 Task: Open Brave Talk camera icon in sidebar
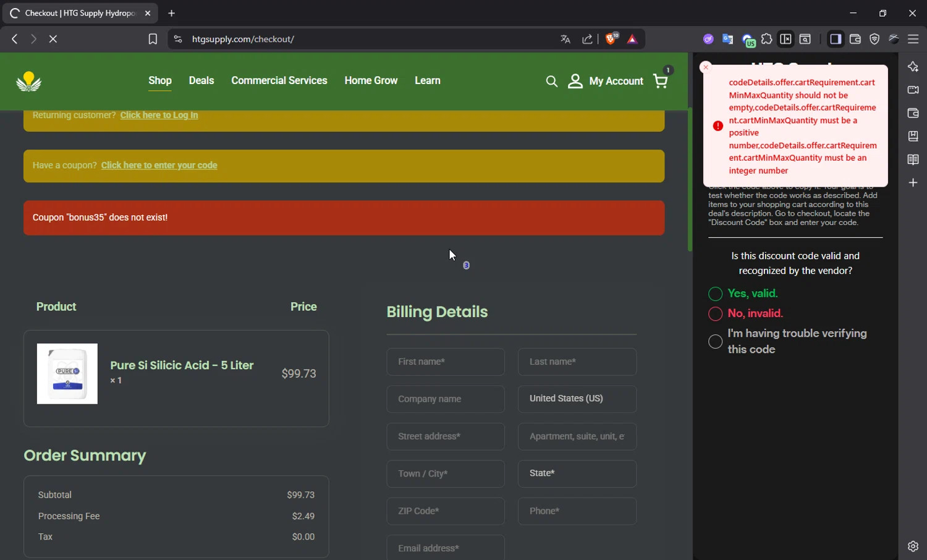tap(913, 90)
